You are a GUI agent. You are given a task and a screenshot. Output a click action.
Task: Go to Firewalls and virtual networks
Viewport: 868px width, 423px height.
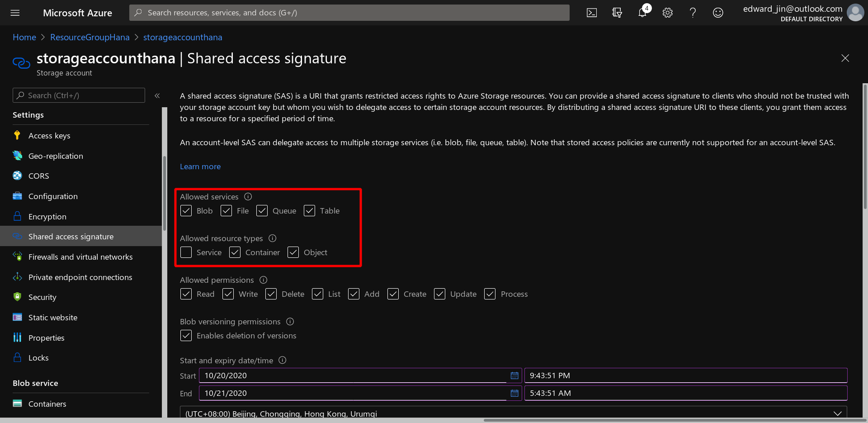pos(80,257)
